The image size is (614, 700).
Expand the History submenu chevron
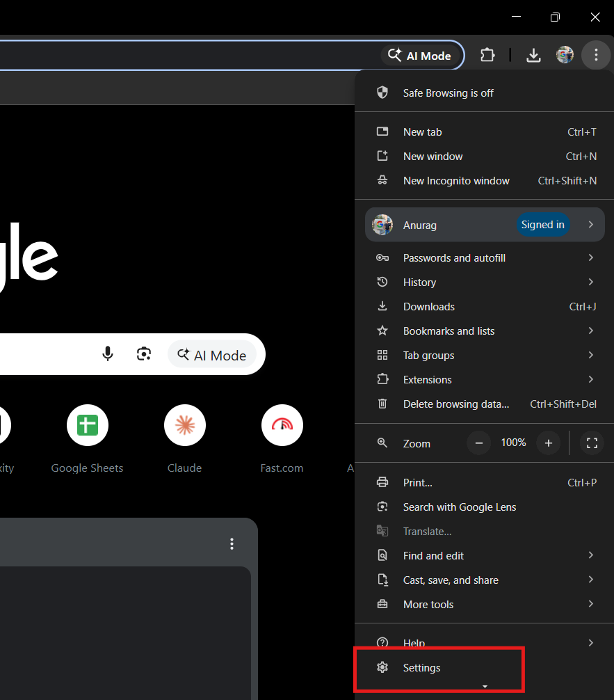tap(592, 282)
